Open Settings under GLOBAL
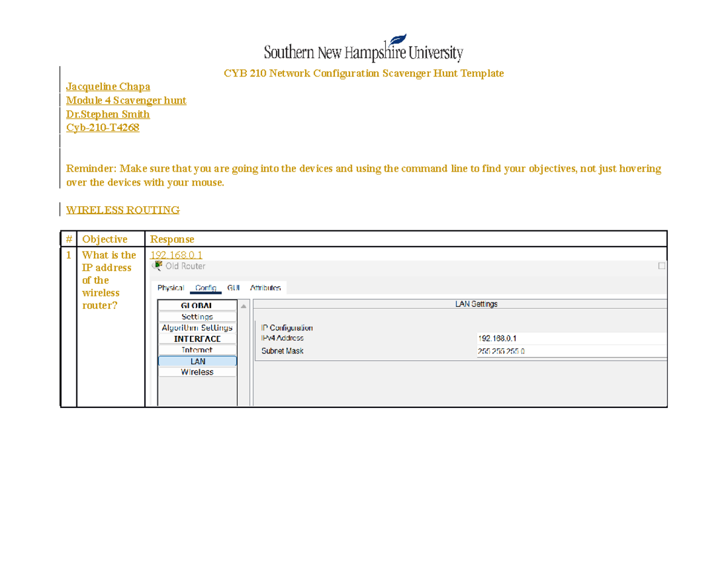728x562 pixels. [197, 317]
